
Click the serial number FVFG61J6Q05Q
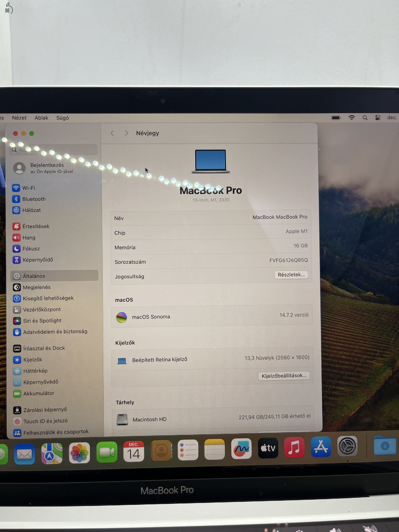(x=288, y=260)
